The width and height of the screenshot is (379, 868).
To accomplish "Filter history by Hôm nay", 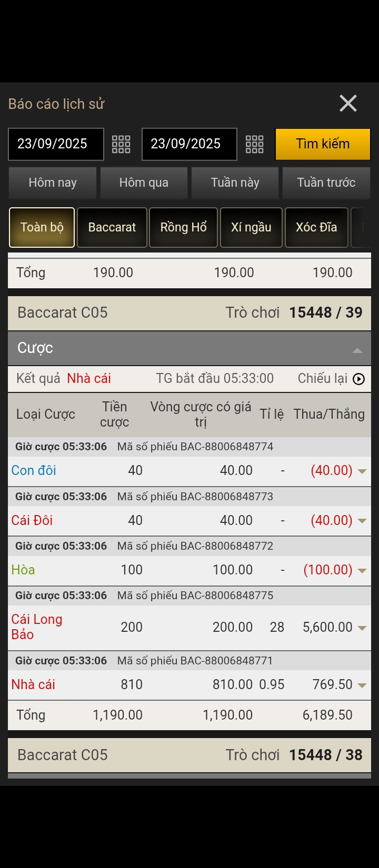I will click(x=53, y=183).
